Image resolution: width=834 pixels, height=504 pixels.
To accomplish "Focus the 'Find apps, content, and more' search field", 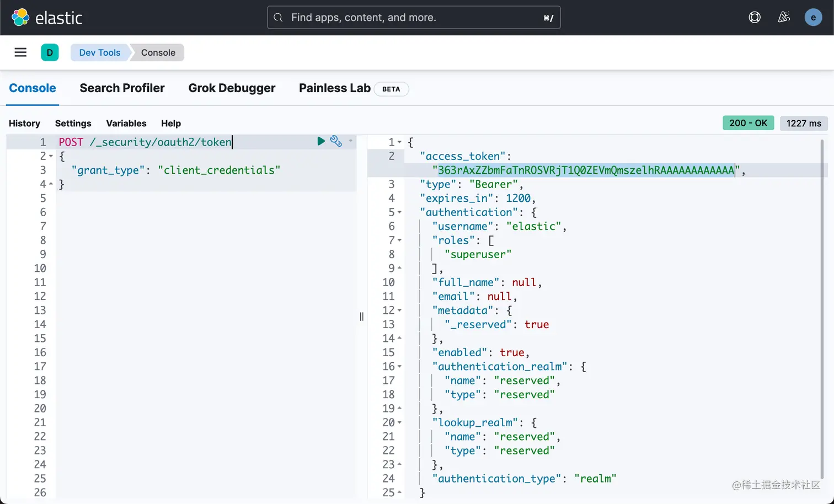I will [x=414, y=17].
